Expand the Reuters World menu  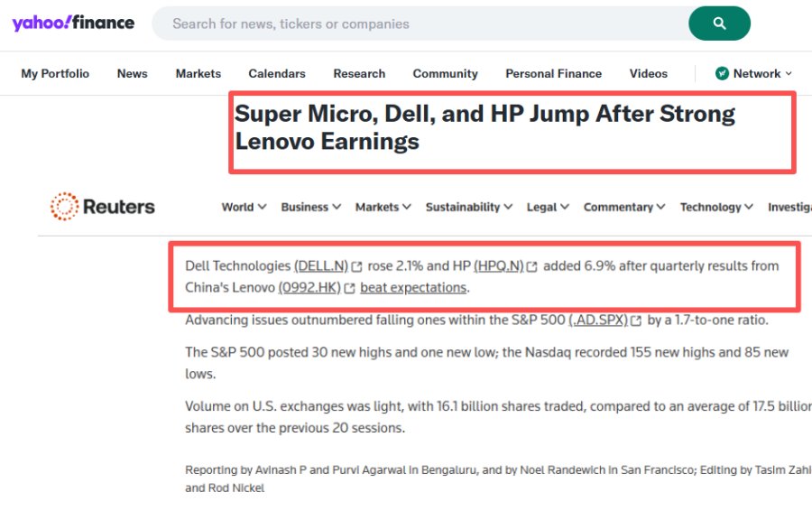point(244,207)
